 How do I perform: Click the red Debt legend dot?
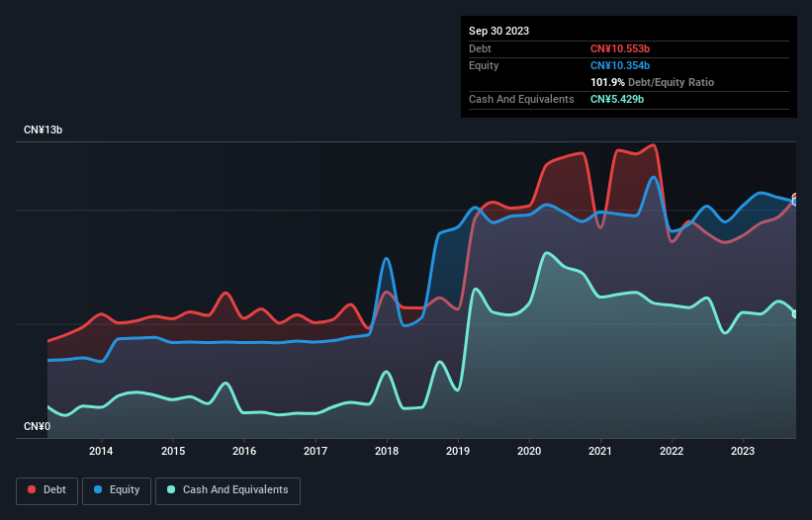pos(32,489)
